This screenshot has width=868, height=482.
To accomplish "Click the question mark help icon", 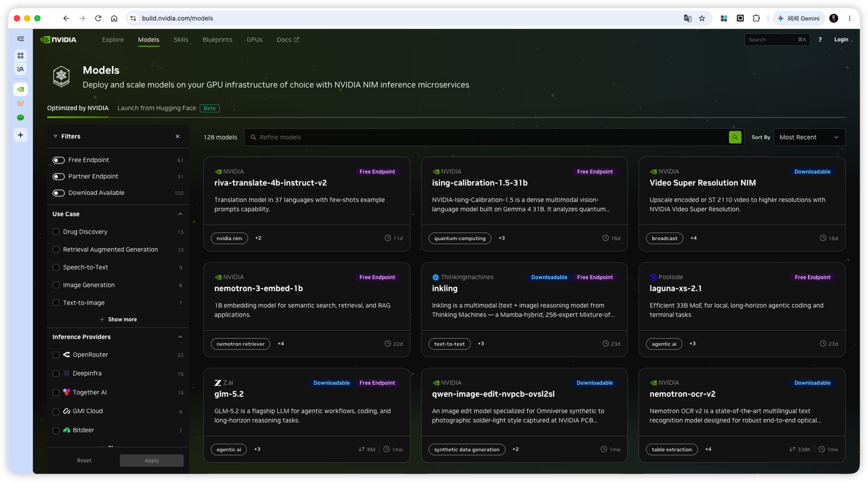I will [820, 40].
